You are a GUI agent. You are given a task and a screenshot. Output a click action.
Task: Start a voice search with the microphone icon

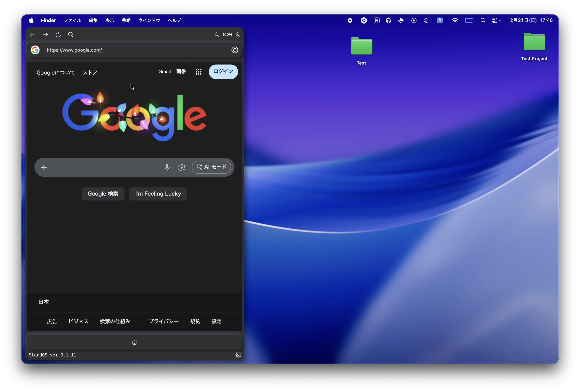tap(167, 167)
